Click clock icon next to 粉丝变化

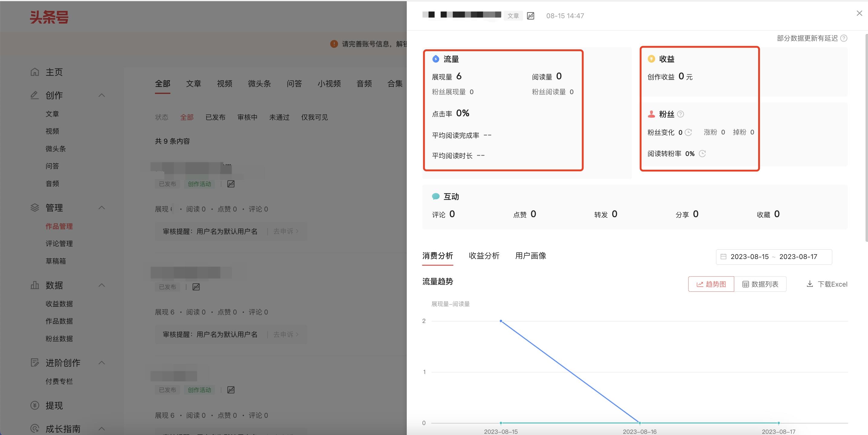[x=689, y=132]
